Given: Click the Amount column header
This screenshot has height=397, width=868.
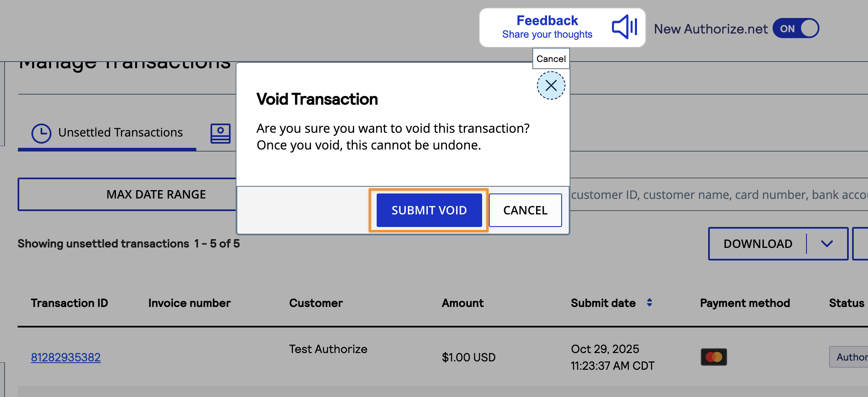Looking at the screenshot, I should pos(462,303).
